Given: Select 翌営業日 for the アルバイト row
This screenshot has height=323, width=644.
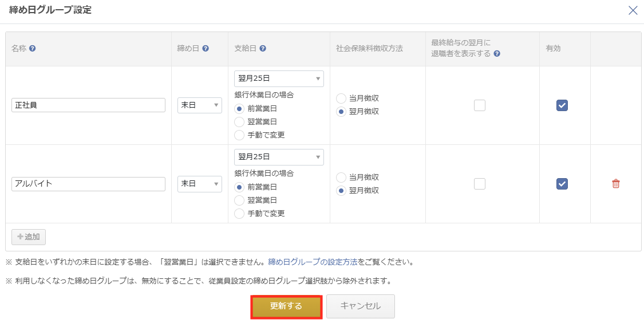Looking at the screenshot, I should click(239, 200).
